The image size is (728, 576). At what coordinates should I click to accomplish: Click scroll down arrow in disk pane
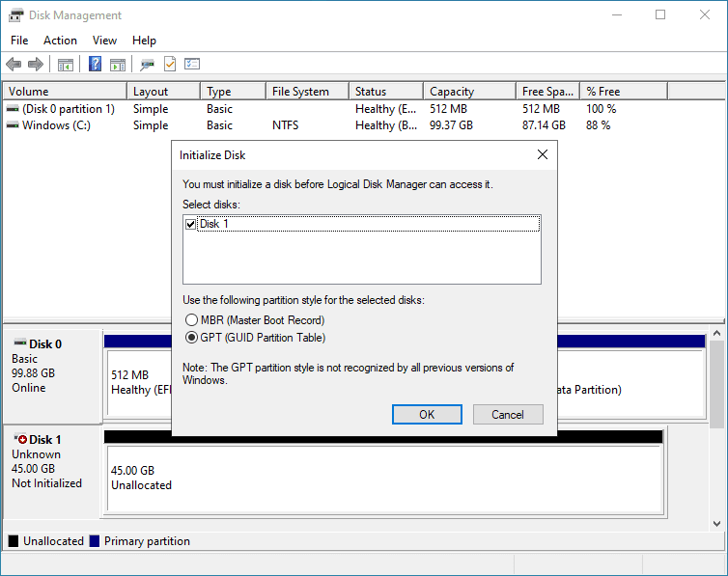tap(716, 524)
